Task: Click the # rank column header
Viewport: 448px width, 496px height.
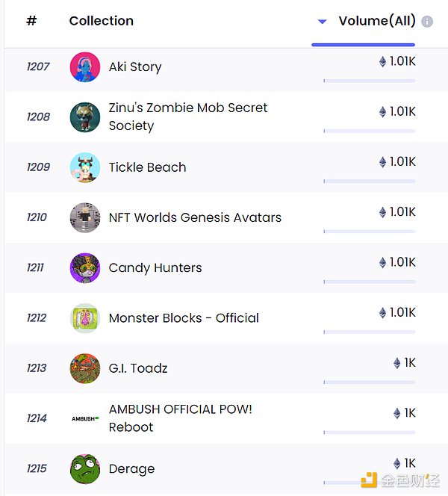Action: pos(31,21)
